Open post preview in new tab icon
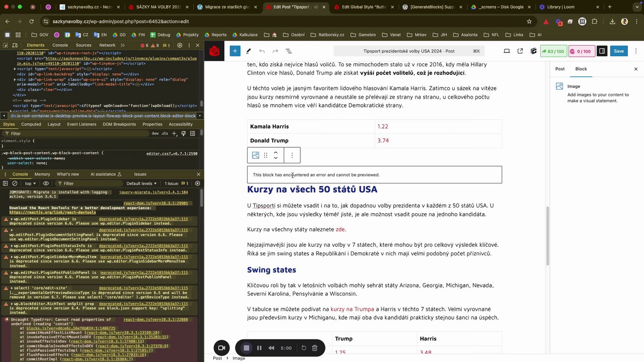The width and height of the screenshot is (644, 362). pos(520,51)
